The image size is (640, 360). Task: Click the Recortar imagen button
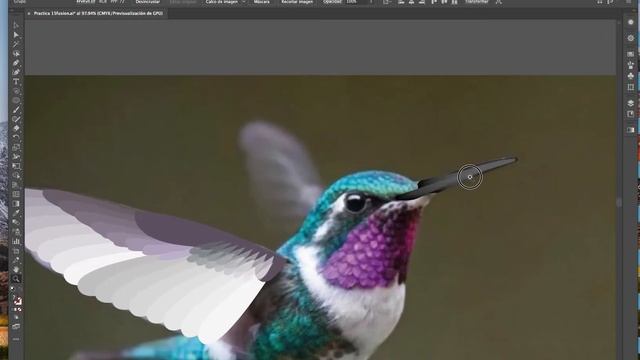tap(298, 2)
